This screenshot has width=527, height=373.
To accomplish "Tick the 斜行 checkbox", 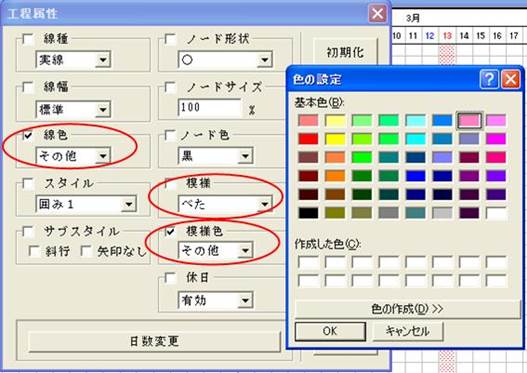I will 34,251.
